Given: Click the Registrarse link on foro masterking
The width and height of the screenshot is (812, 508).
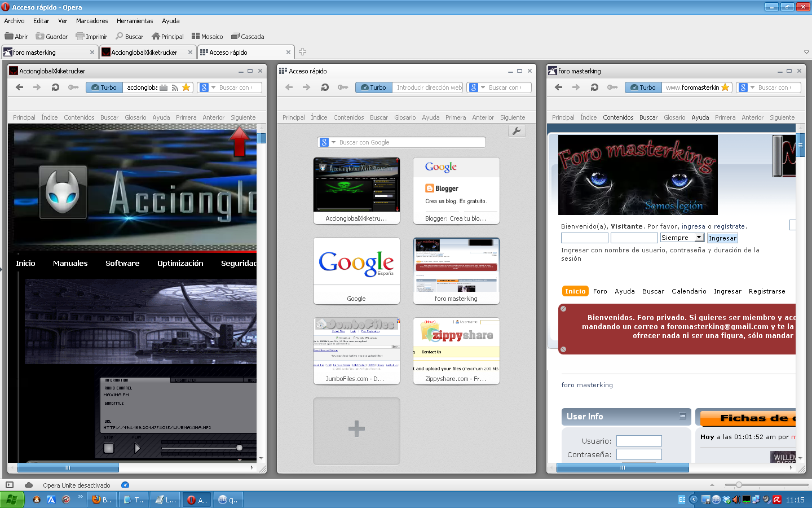Looking at the screenshot, I should tap(767, 291).
